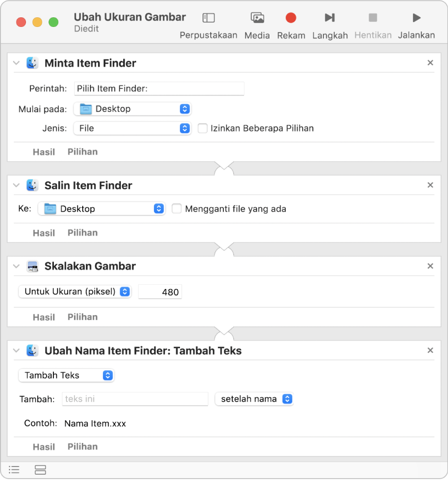
Task: Open the Untuk Ukuran (piksel) dropdown
Action: coord(75,291)
